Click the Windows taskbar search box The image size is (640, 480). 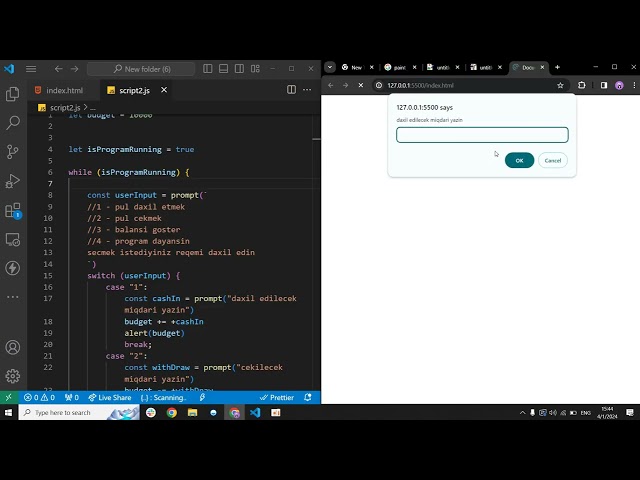(x=78, y=413)
